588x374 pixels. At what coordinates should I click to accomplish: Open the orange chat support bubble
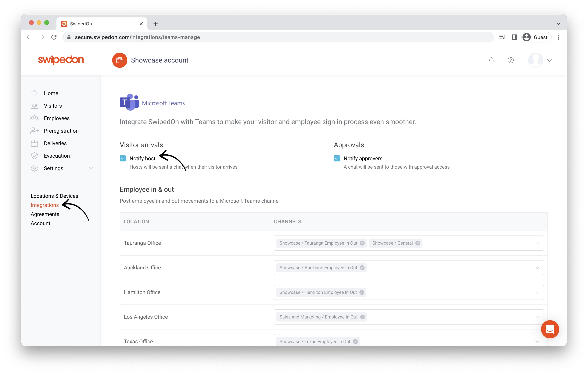(550, 329)
